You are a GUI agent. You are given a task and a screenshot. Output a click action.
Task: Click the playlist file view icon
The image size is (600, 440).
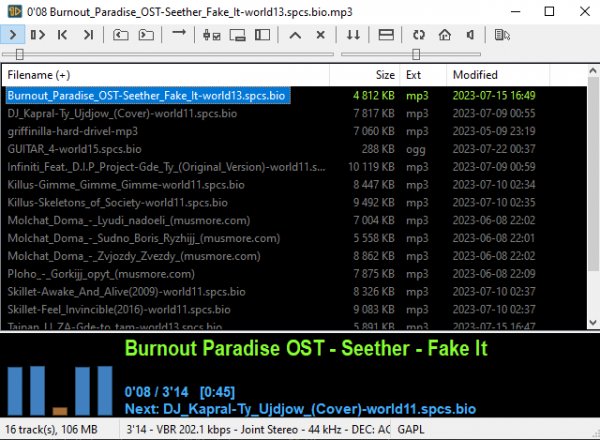tap(502, 35)
